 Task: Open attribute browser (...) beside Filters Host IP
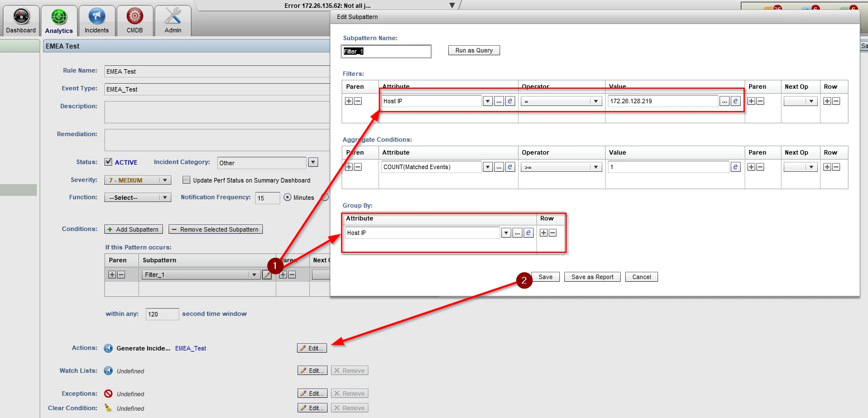pyautogui.click(x=499, y=101)
